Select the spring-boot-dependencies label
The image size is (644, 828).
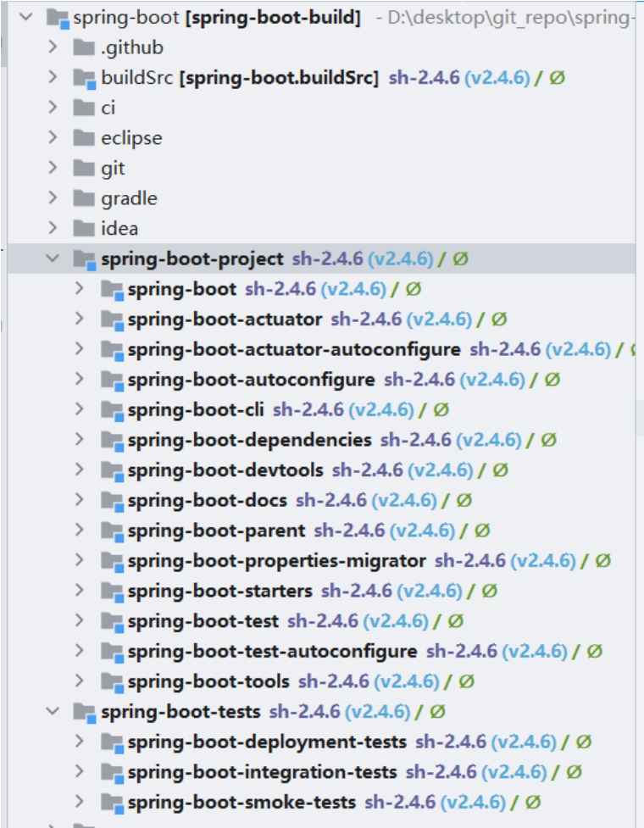(x=250, y=440)
